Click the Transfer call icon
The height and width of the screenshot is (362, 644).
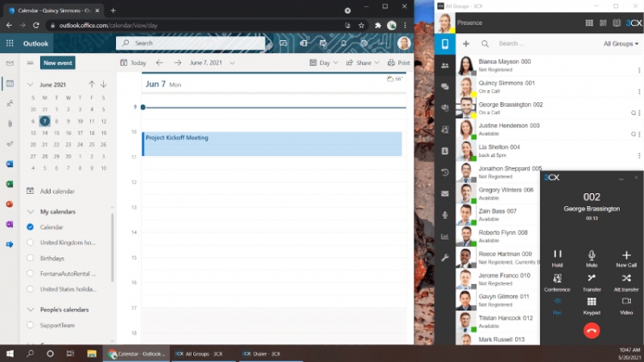[x=592, y=281]
